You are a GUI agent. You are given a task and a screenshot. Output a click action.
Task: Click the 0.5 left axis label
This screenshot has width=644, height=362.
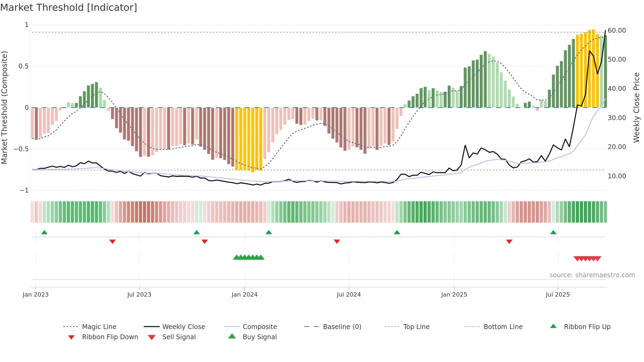pos(24,66)
